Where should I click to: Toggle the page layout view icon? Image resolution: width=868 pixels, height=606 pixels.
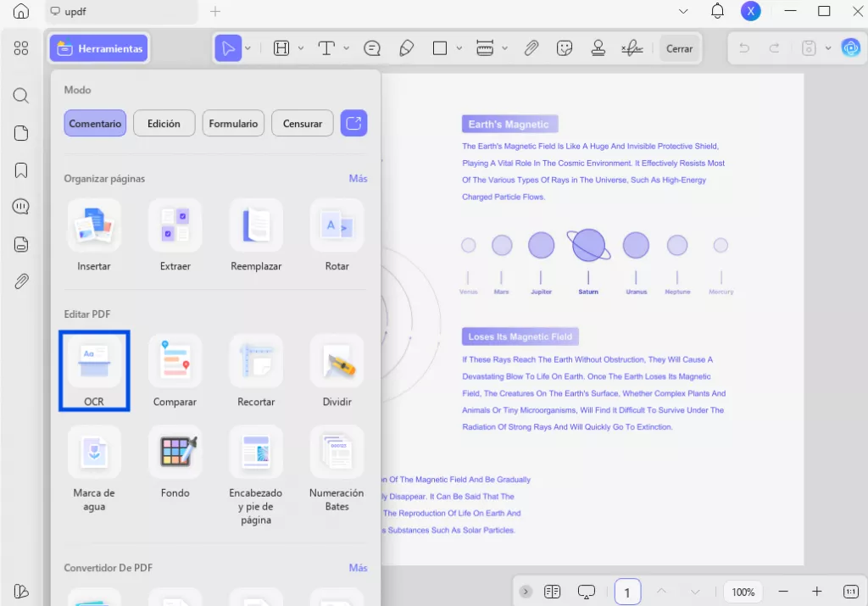(552, 592)
